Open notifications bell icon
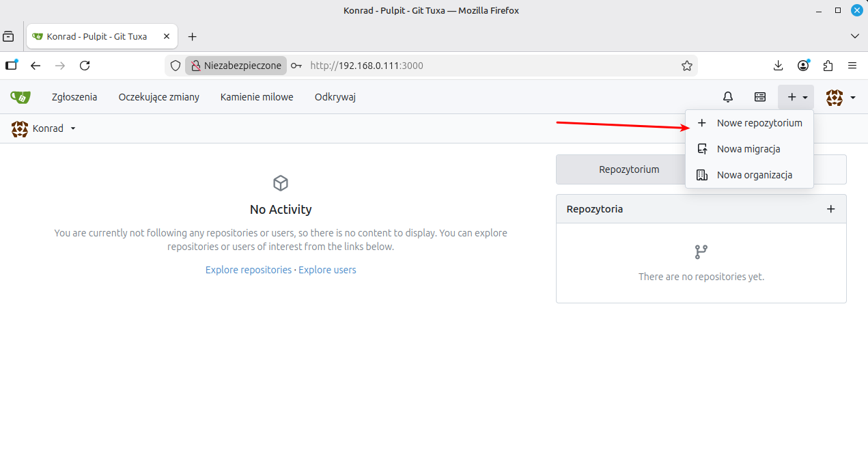Image resolution: width=868 pixels, height=453 pixels. tap(728, 97)
